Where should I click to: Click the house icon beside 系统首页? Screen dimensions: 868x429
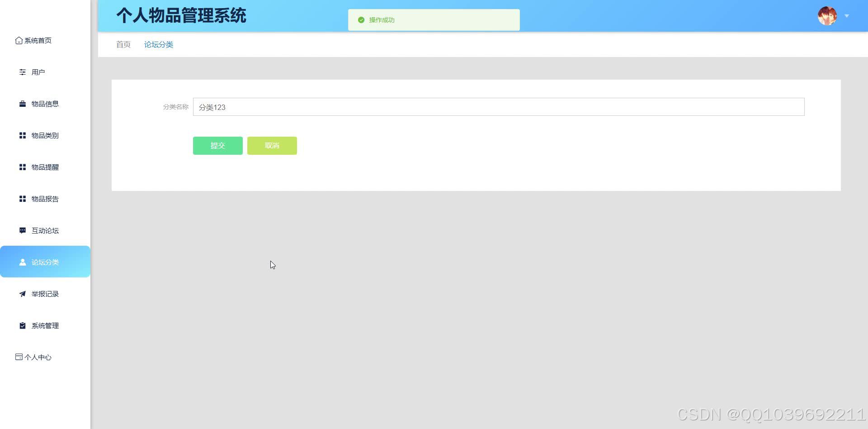[19, 40]
